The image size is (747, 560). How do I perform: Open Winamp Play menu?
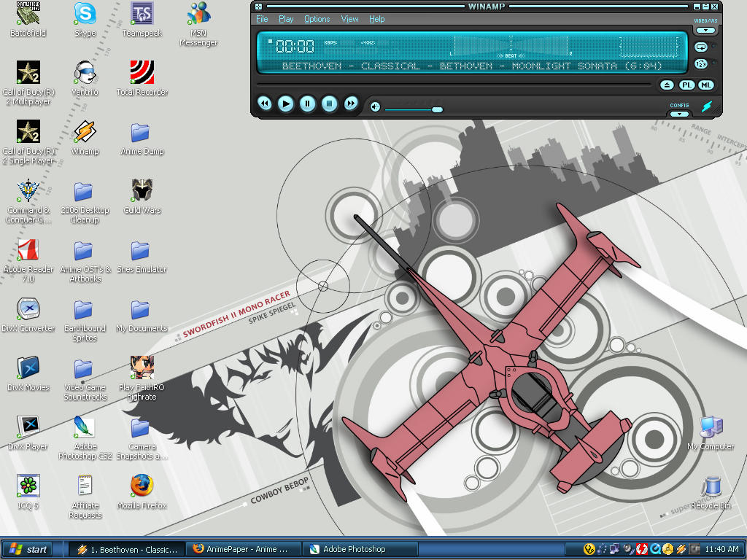286,19
